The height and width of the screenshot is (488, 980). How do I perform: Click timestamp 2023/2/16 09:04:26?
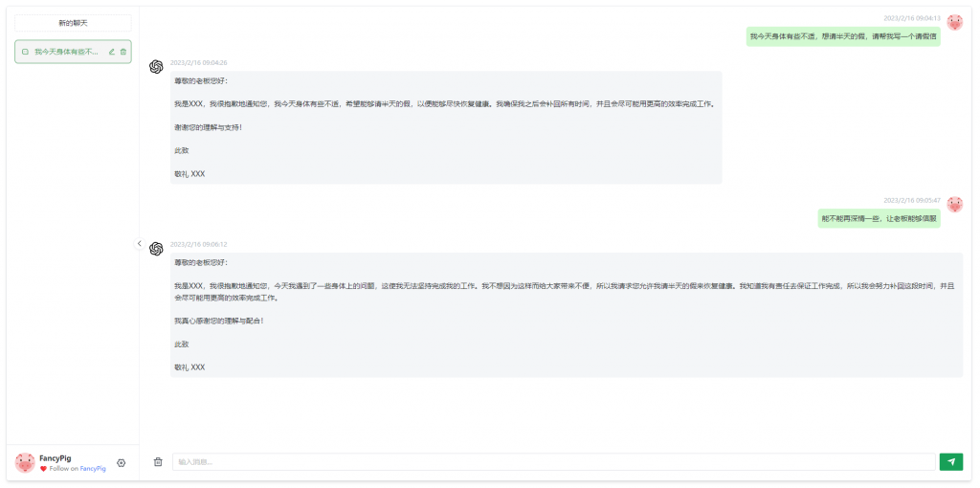(x=199, y=62)
